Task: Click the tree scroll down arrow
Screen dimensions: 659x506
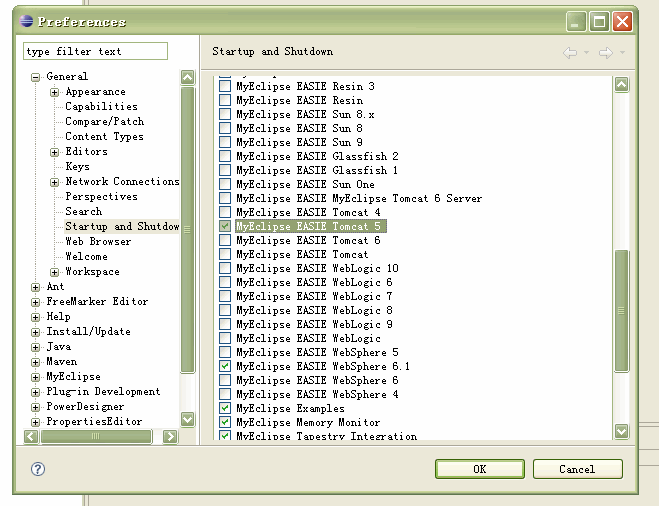Action: coord(187,419)
